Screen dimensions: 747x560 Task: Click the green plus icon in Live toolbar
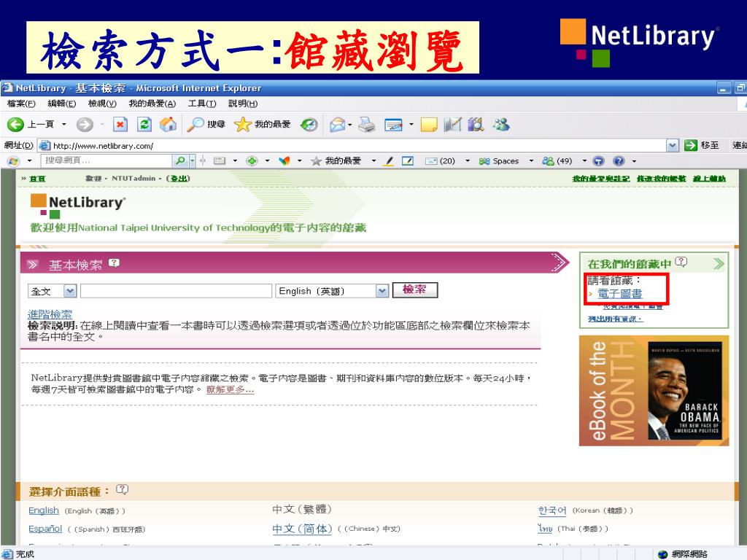[x=252, y=161]
